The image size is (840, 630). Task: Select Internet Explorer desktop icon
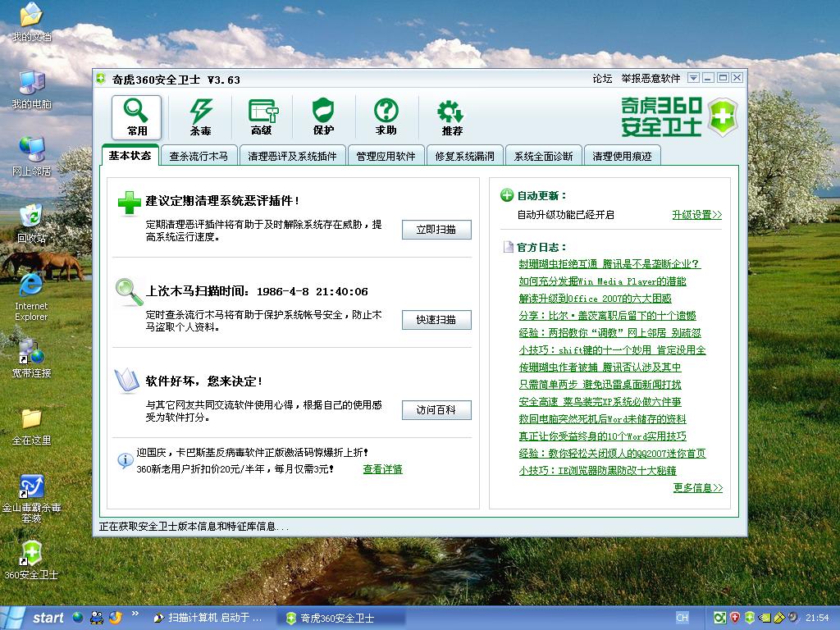[31, 297]
